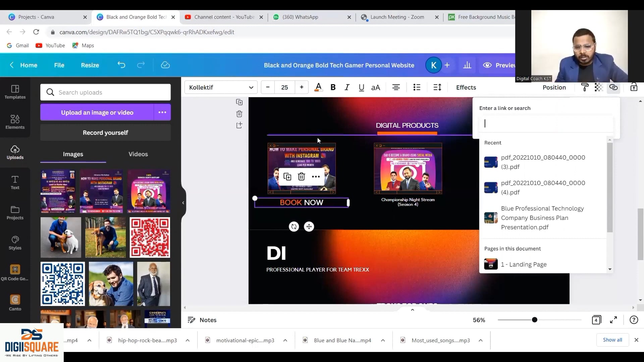Open the Canto app in sidebar
Image resolution: width=644 pixels, height=362 pixels.
pos(15,303)
